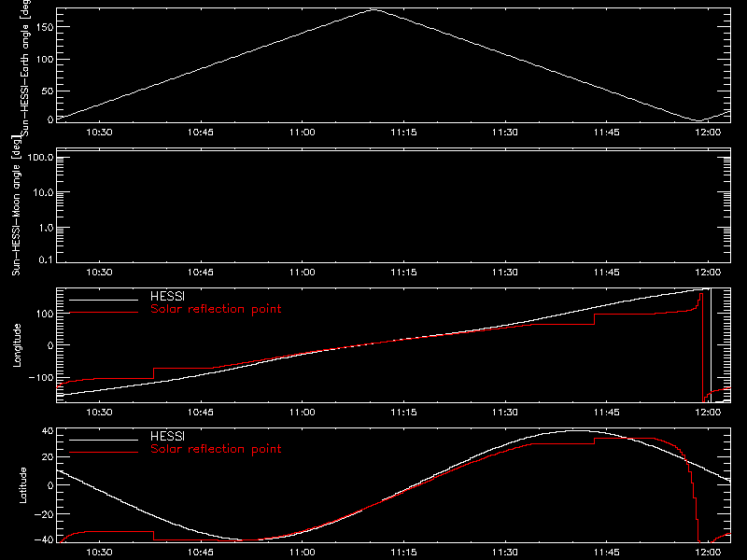Select Solar reflection point label in Latitude plot
This screenshot has width=747, height=560.
216,449
